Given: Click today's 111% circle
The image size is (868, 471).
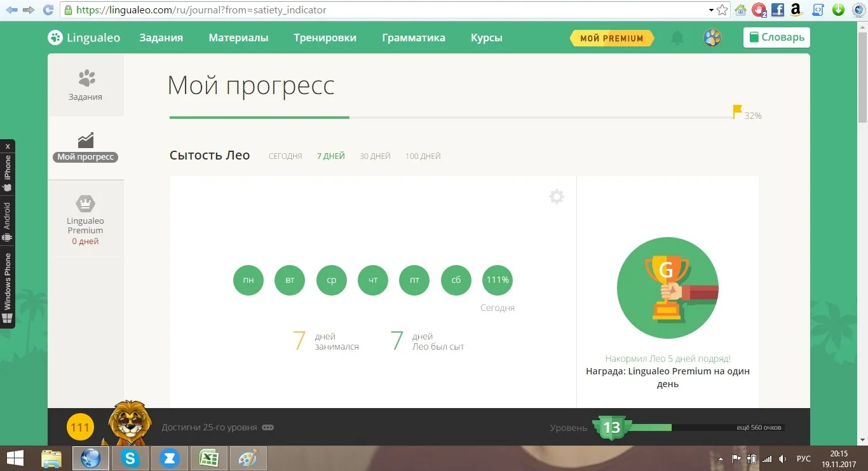Looking at the screenshot, I should [x=498, y=280].
